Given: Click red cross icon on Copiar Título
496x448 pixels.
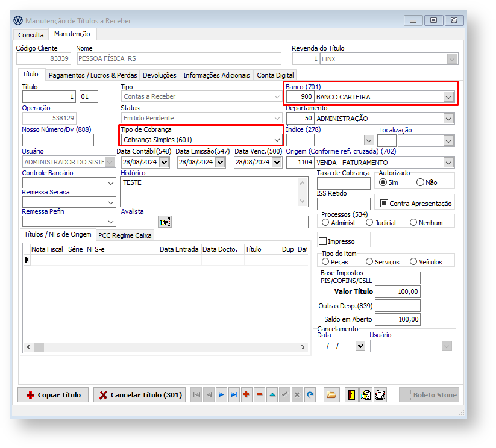Looking at the screenshot, I should [30, 395].
